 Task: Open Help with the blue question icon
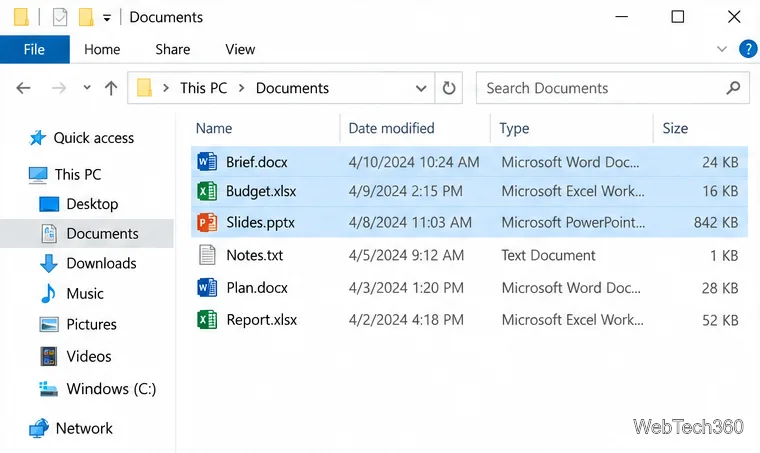tap(748, 49)
